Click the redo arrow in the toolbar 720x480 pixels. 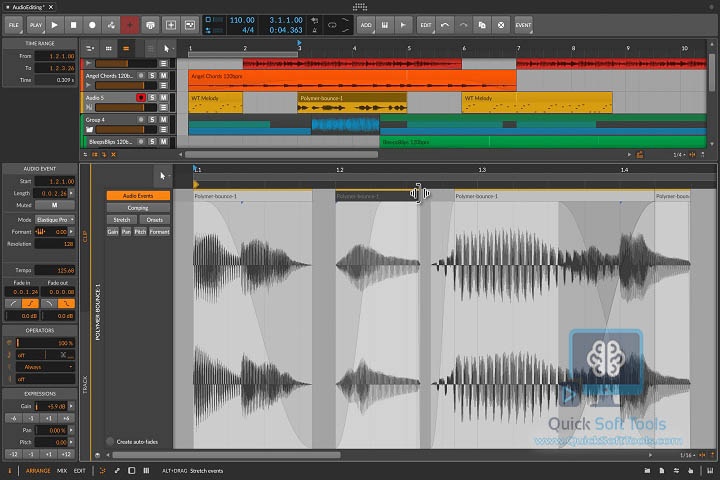pyautogui.click(x=463, y=25)
